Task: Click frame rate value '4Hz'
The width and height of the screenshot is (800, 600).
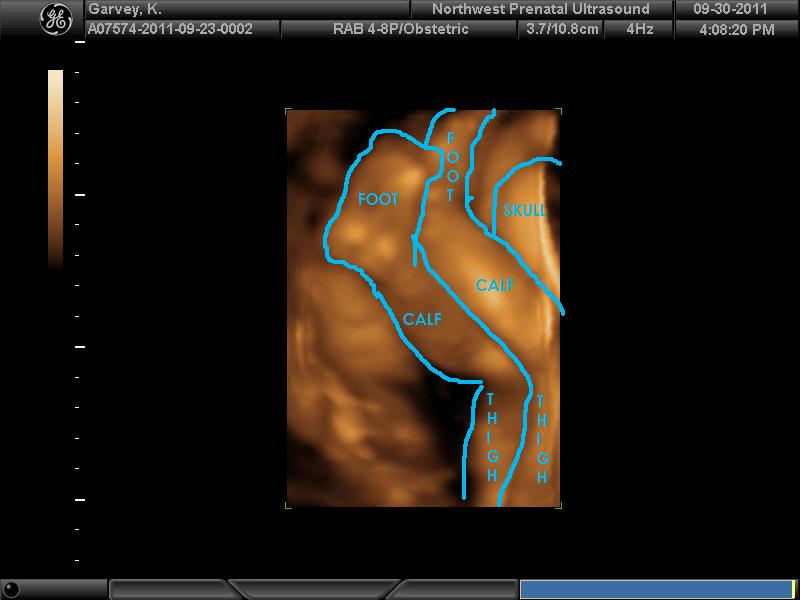Action: (640, 29)
